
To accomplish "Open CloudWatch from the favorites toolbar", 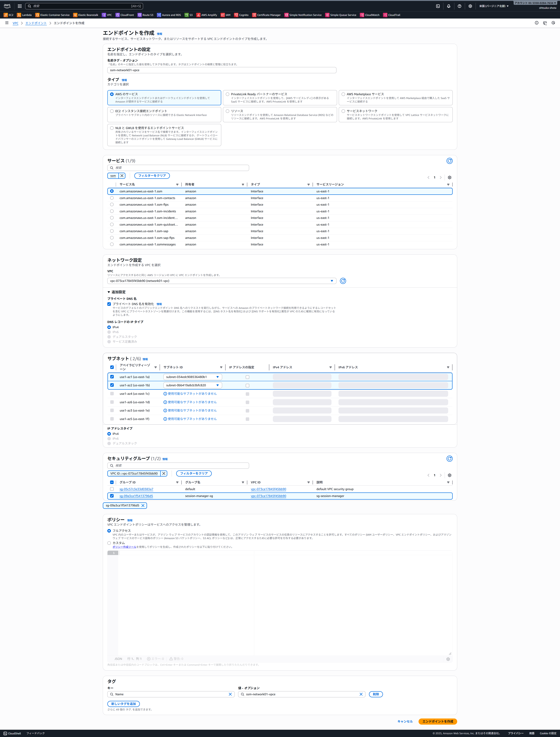I will (370, 15).
